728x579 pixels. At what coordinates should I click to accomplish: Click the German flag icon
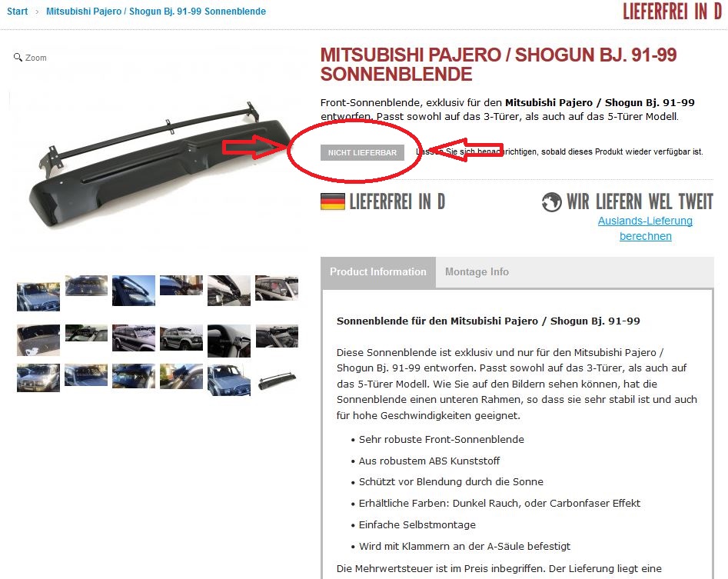click(x=332, y=201)
